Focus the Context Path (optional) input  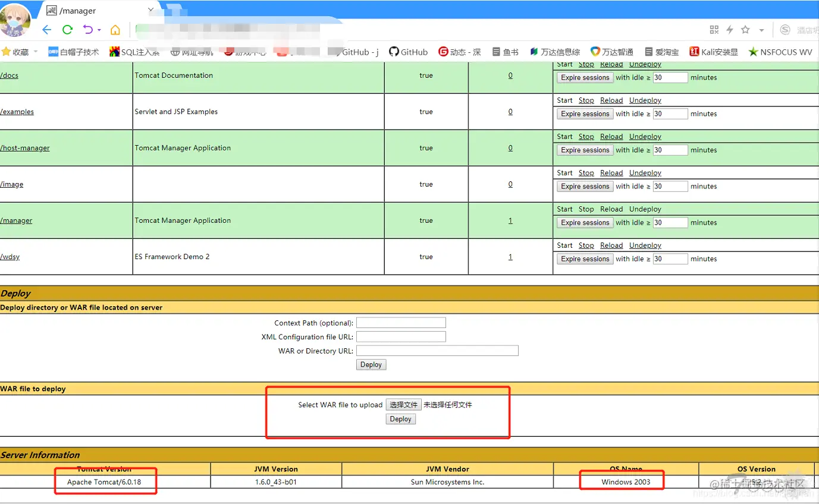401,323
